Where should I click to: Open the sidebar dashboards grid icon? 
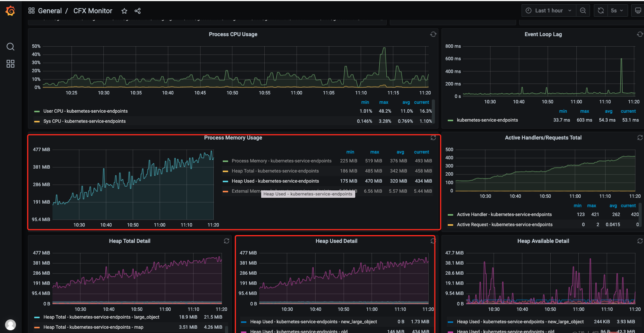tap(10, 64)
